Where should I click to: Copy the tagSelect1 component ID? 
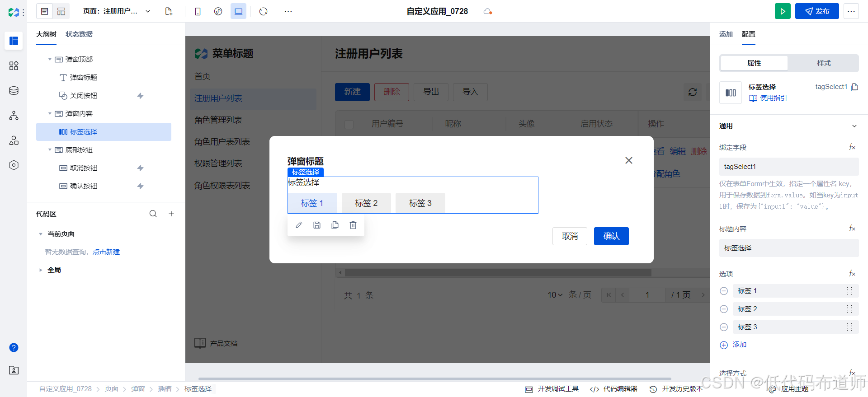click(854, 87)
